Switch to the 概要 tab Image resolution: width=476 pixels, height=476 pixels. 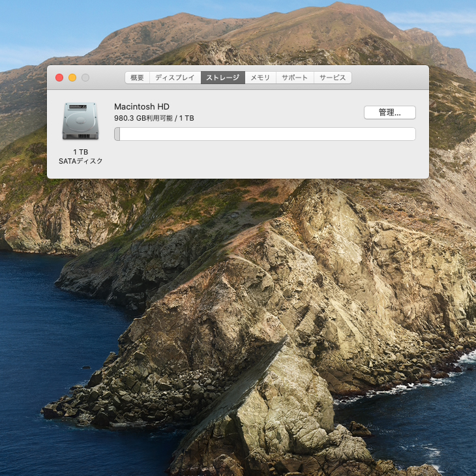click(x=137, y=78)
